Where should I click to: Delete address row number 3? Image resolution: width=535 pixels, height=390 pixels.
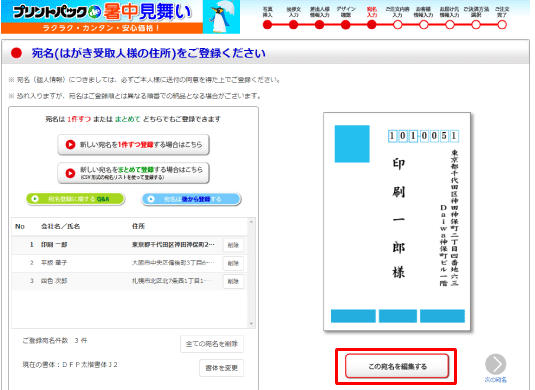[x=233, y=281]
